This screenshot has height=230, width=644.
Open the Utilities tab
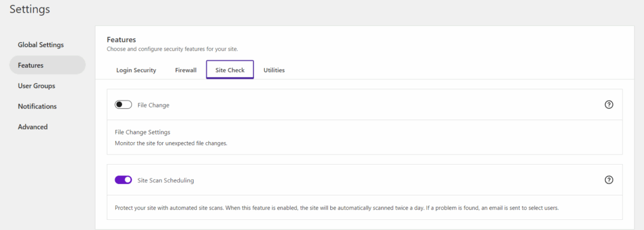(274, 70)
